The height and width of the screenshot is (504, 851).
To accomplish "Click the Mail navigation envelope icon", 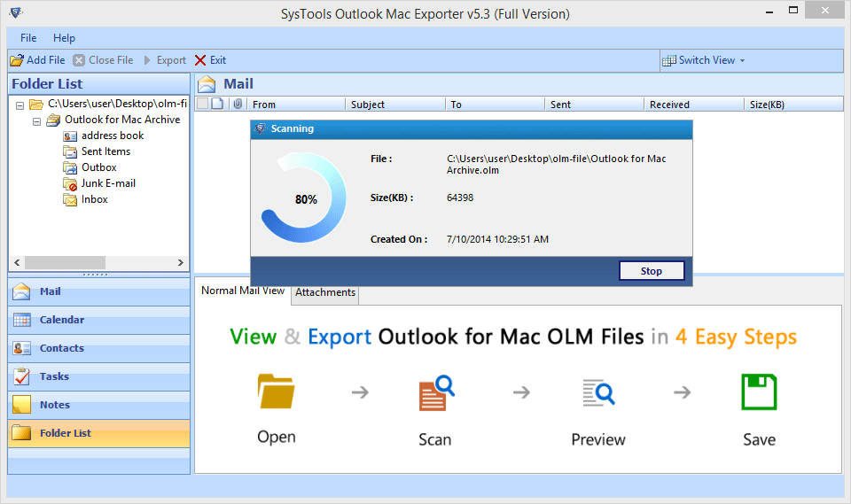I will point(21,291).
